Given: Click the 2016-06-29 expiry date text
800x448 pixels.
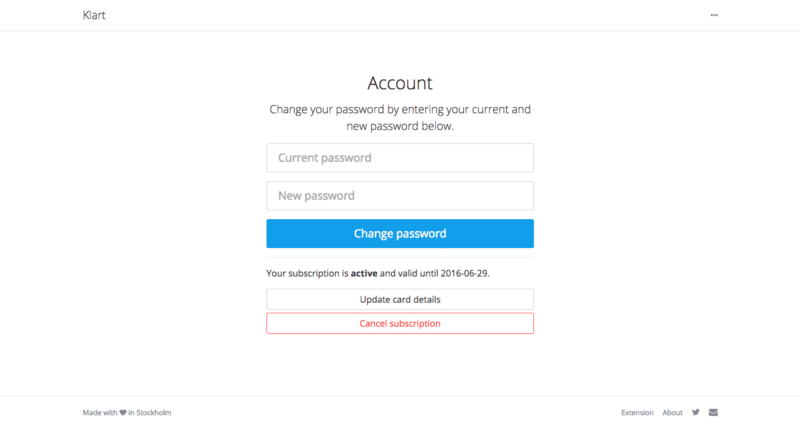Looking at the screenshot, I should (464, 273).
